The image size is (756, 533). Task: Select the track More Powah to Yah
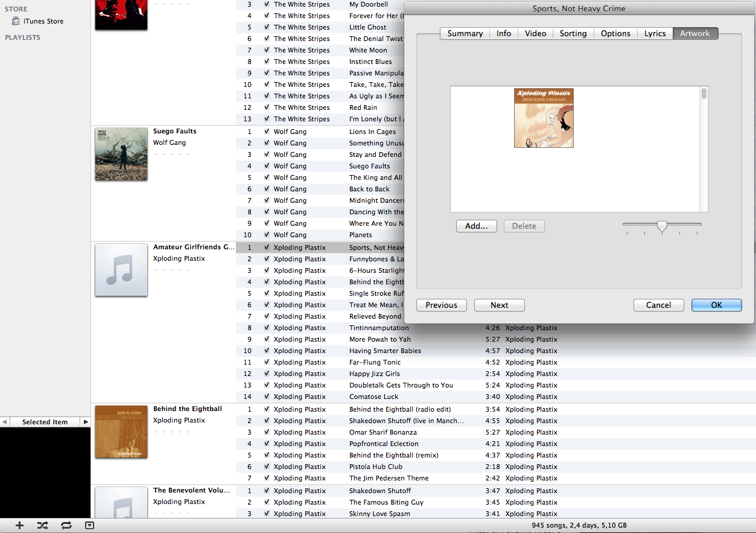pyautogui.click(x=380, y=339)
